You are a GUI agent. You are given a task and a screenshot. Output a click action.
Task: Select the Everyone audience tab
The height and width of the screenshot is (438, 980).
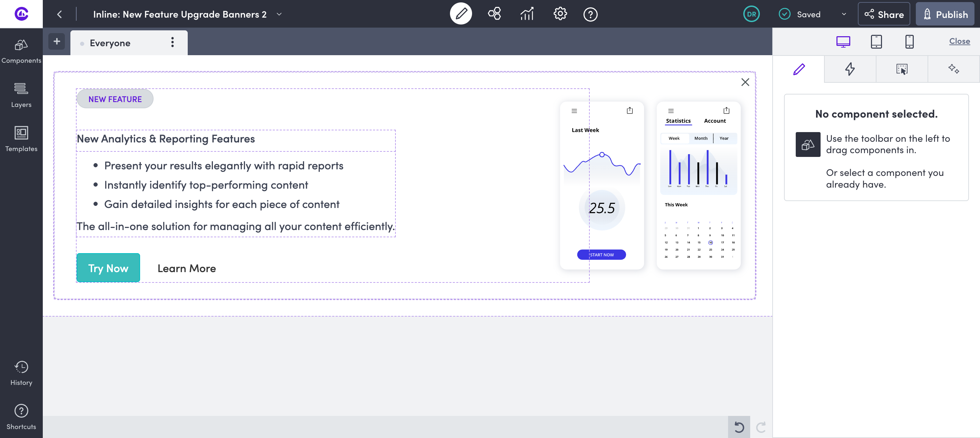[110, 43]
